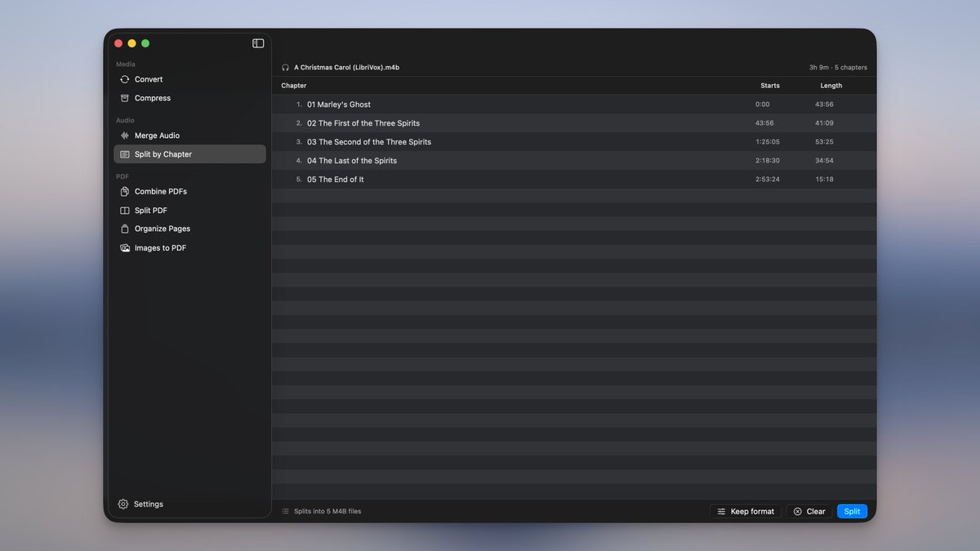Click the headphones icon beside file name
This screenshot has height=551, width=980.
(x=285, y=68)
